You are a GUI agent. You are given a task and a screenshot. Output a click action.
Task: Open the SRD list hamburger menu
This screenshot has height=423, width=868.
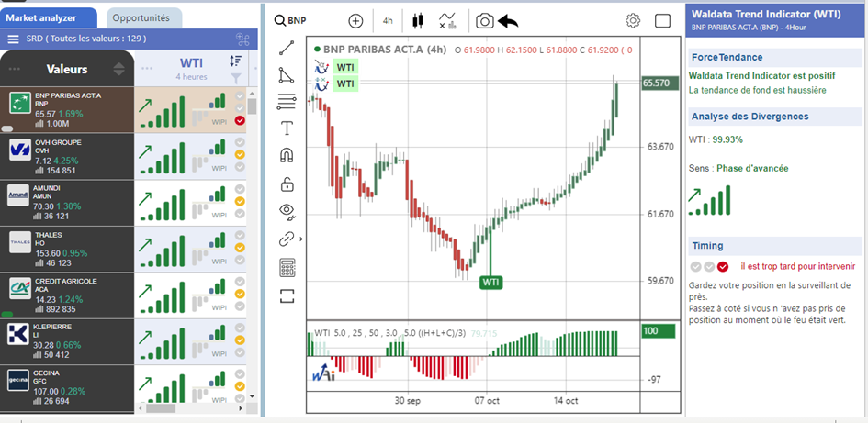(x=14, y=39)
